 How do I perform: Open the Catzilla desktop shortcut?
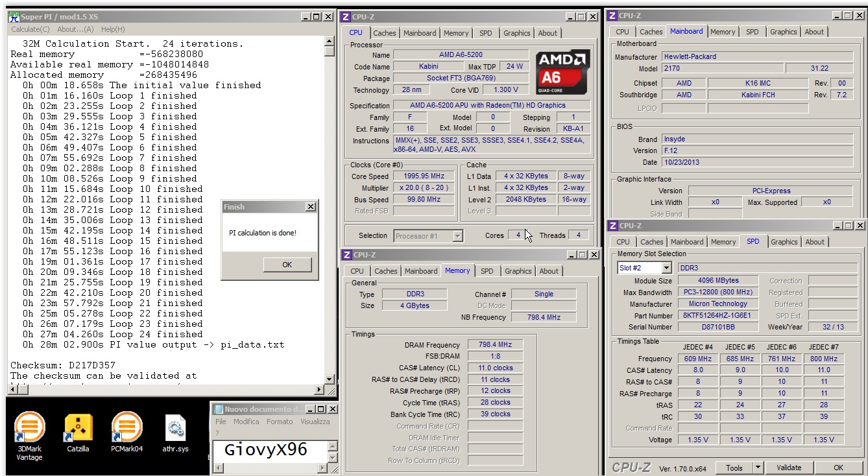78,432
